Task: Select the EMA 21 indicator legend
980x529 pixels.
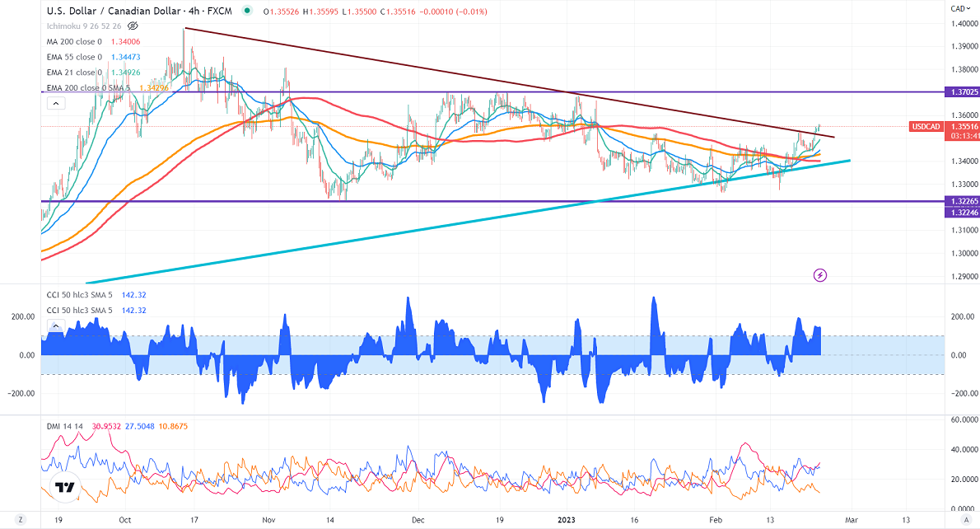Action: [x=74, y=73]
